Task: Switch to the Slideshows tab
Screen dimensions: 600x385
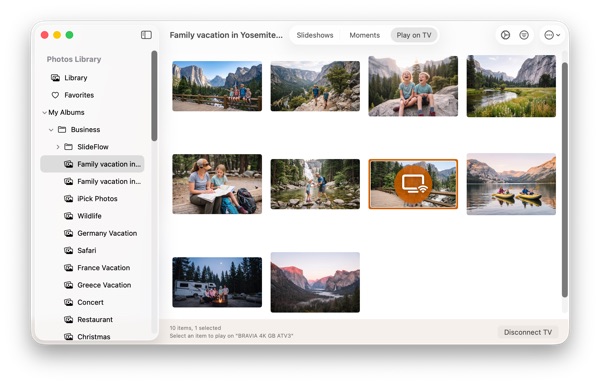Action: [x=315, y=35]
